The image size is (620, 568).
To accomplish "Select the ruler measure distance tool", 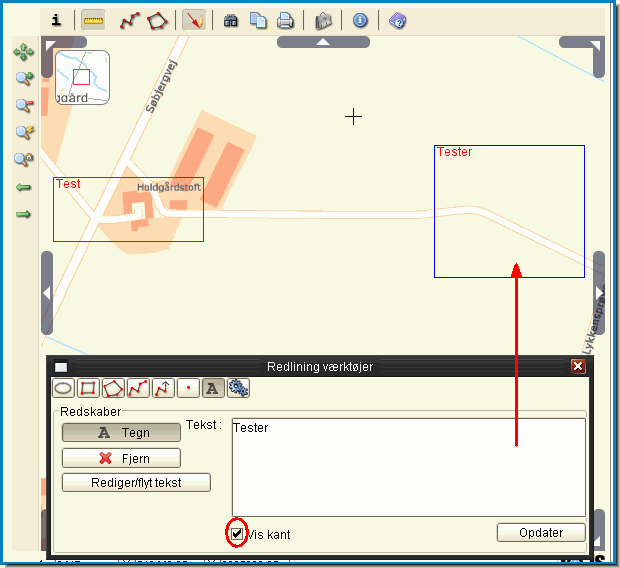I will (93, 20).
